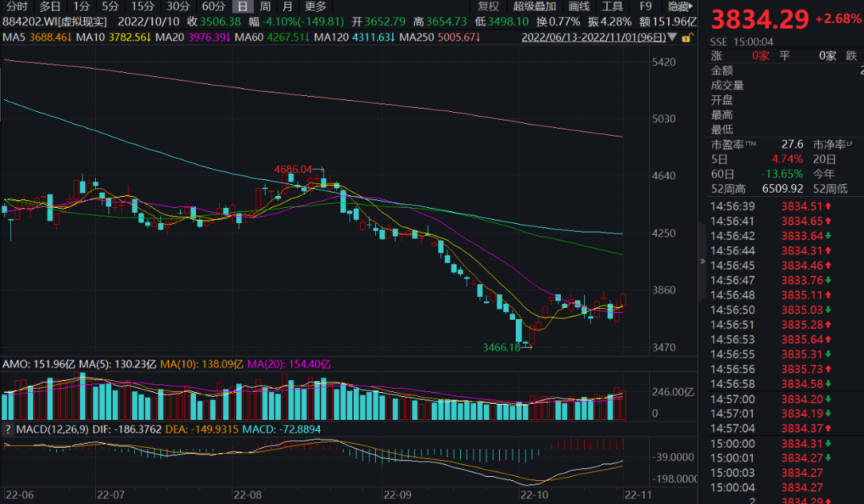Click the tick row at 14:56:39

(771, 206)
